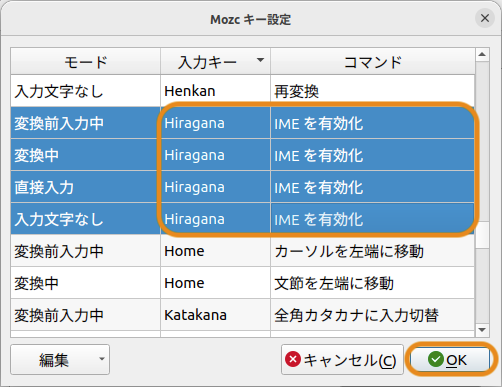The height and width of the screenshot is (387, 502).
Task: Click the sort arrow on 入力キー header
Action: pos(260,60)
